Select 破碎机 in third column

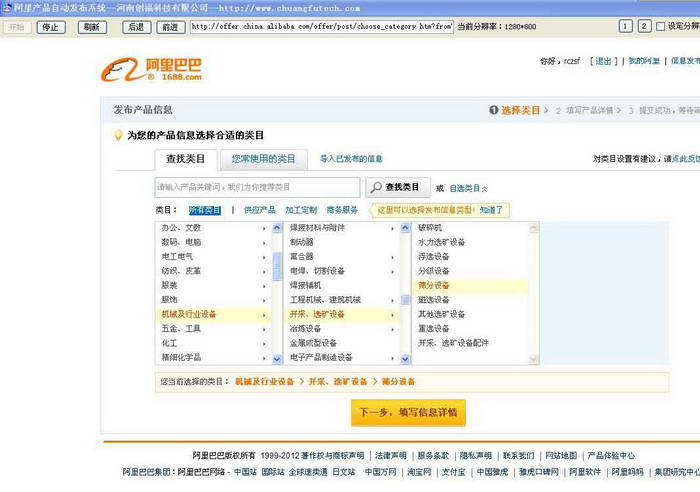click(470, 228)
